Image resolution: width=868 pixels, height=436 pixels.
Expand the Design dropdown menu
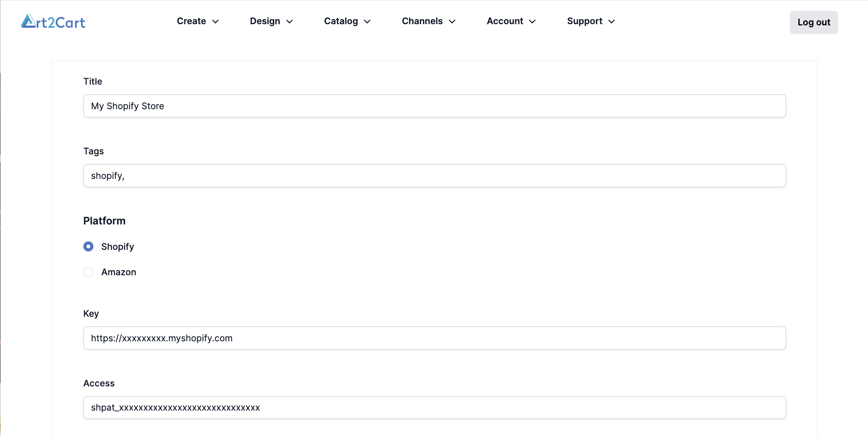click(265, 21)
